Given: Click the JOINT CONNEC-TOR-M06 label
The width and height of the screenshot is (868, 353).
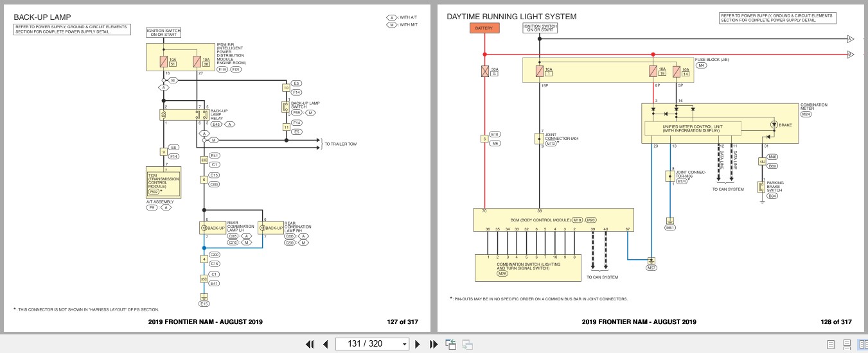Looking at the screenshot, I should (x=691, y=173).
